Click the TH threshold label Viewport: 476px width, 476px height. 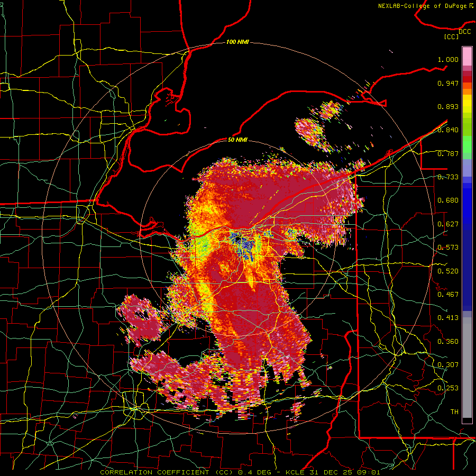tap(454, 412)
